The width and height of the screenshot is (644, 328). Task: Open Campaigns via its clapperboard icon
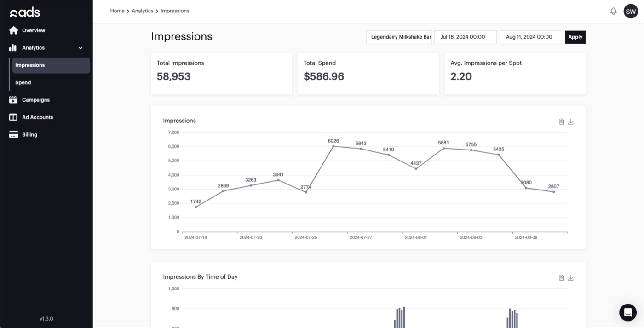[12, 99]
